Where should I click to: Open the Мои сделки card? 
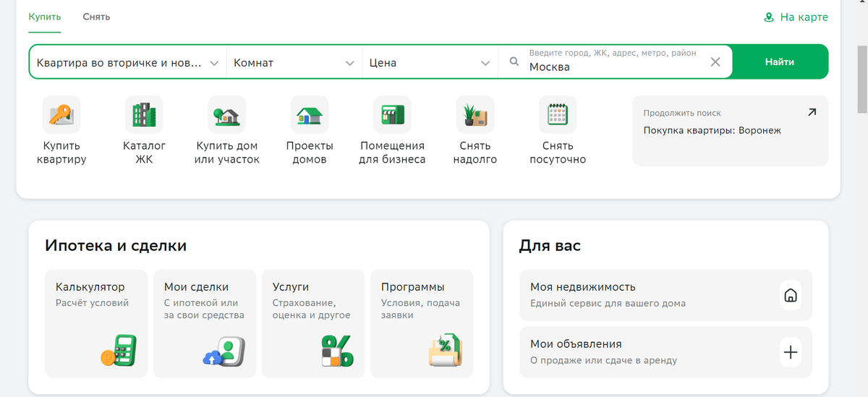[205, 324]
